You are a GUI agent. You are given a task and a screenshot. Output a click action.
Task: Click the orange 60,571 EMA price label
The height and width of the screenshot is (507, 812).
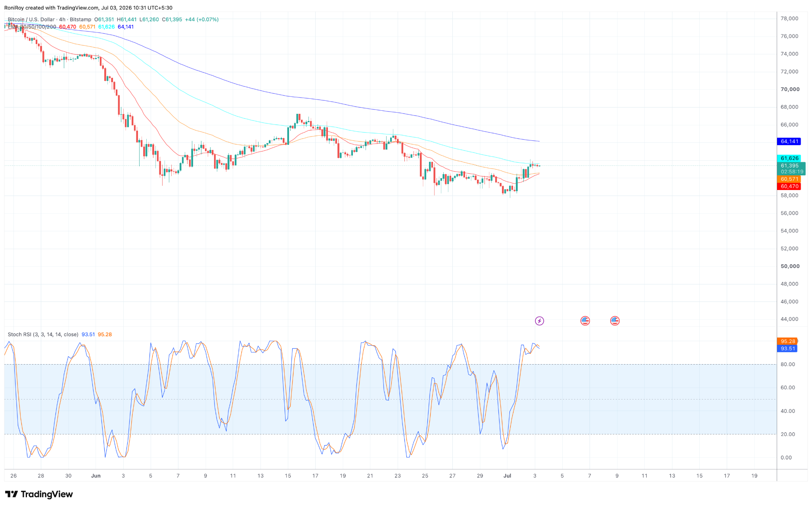point(789,179)
